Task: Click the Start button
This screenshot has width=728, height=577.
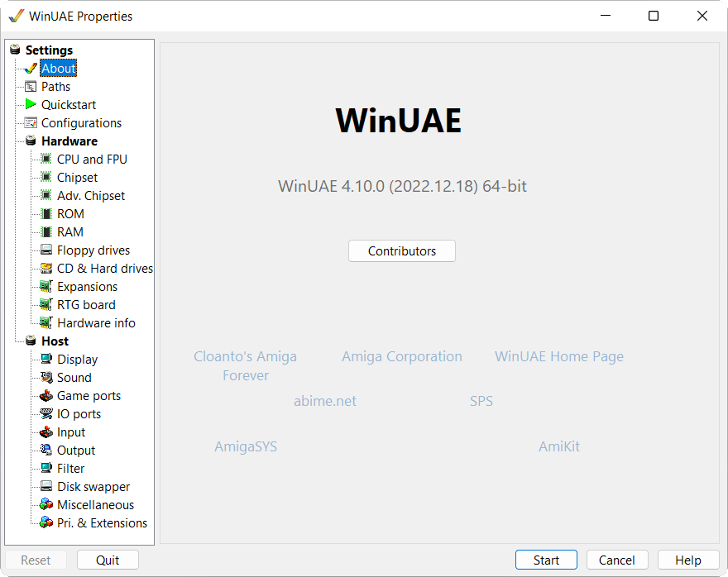Action: (x=546, y=560)
